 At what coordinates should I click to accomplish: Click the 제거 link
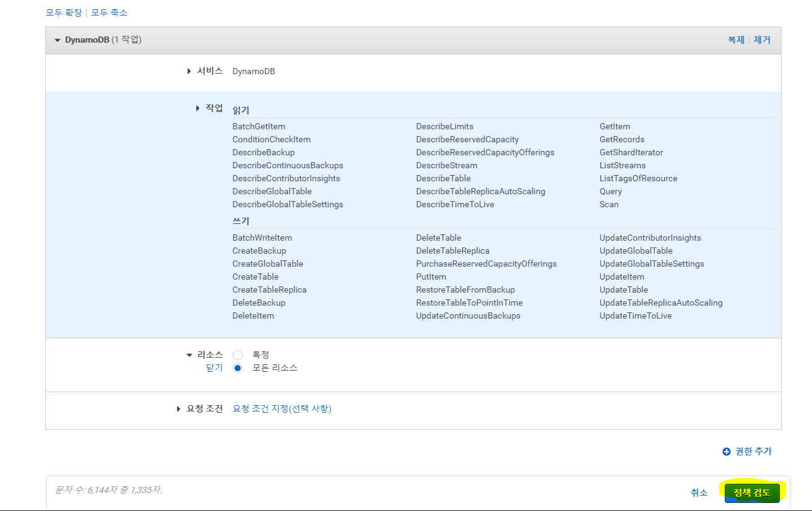[762, 40]
